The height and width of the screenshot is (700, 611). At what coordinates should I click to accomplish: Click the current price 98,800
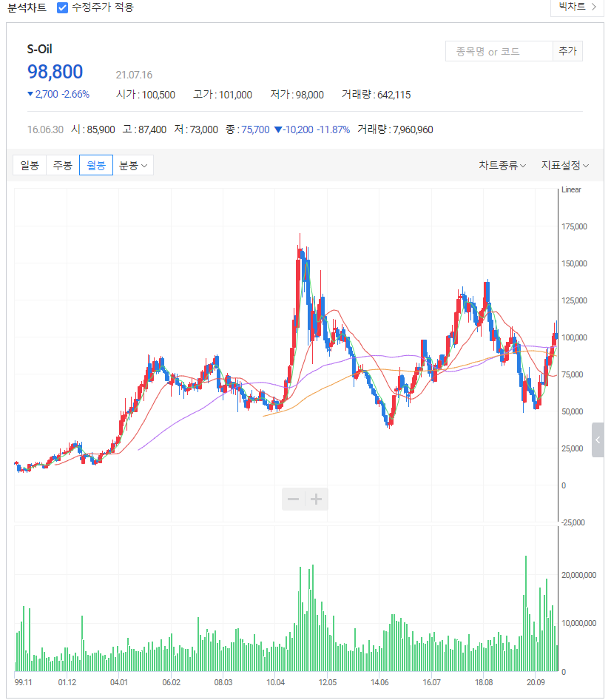[x=55, y=72]
